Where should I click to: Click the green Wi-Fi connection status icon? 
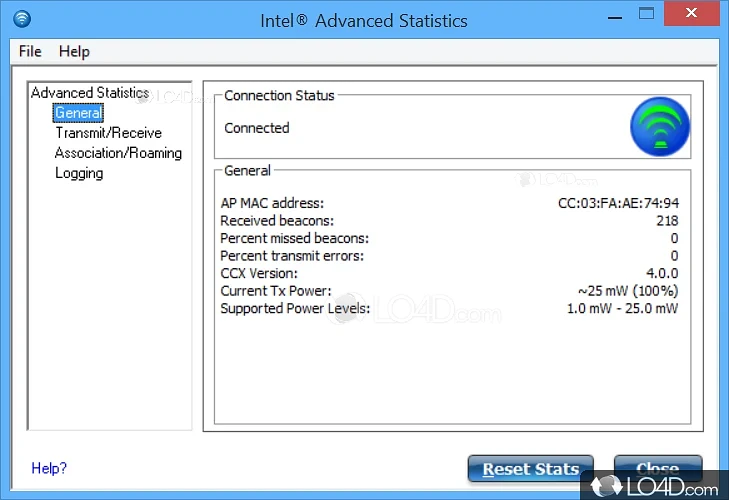pos(659,126)
